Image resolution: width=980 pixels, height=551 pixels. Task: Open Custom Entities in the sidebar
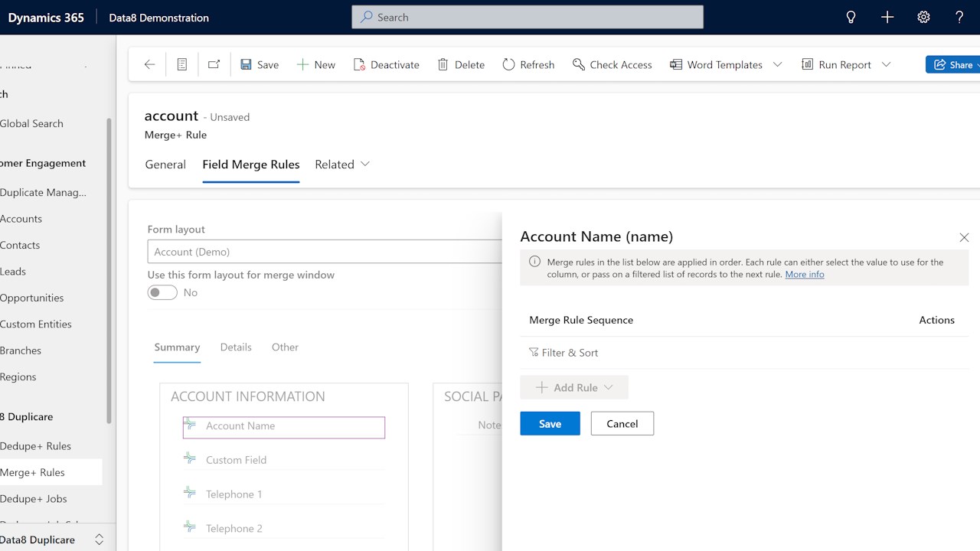[x=36, y=324]
